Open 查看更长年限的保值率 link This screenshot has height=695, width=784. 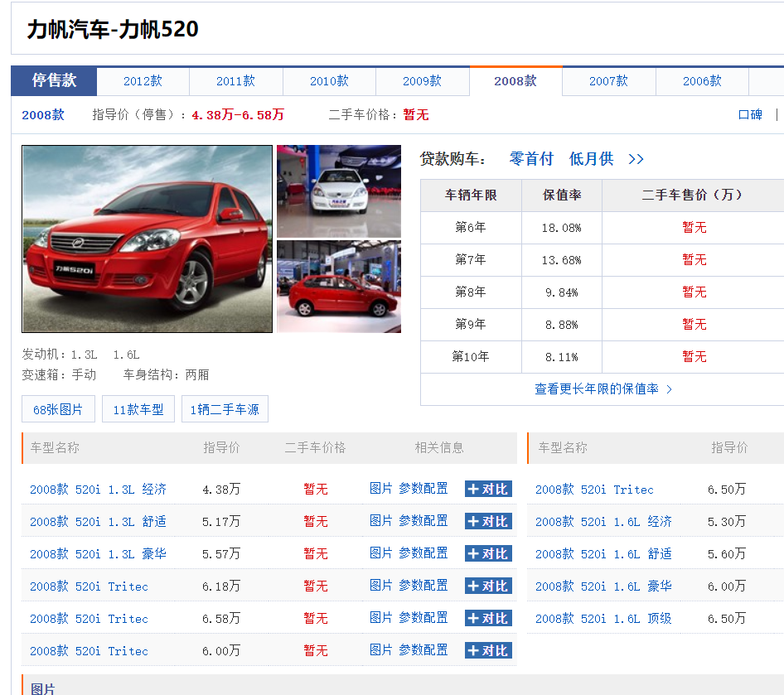click(x=603, y=389)
